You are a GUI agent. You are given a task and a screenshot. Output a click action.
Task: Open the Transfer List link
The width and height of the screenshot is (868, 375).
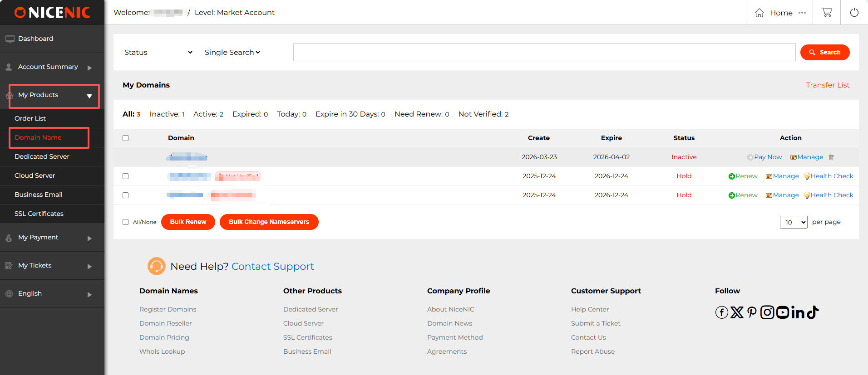827,85
